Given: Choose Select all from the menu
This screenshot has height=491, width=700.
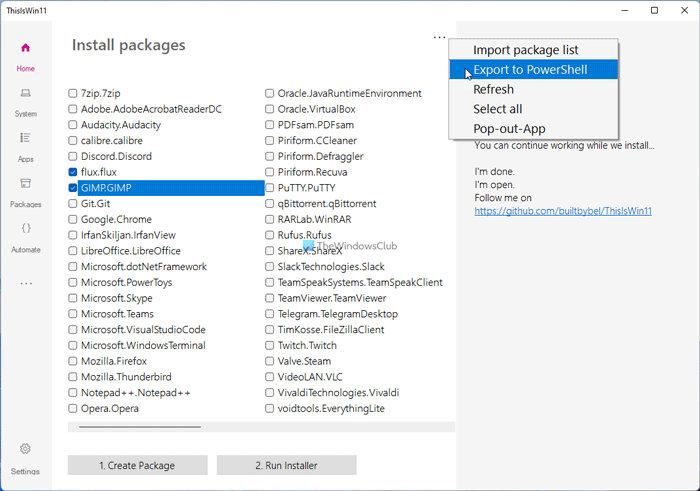Looking at the screenshot, I should coord(533,109).
